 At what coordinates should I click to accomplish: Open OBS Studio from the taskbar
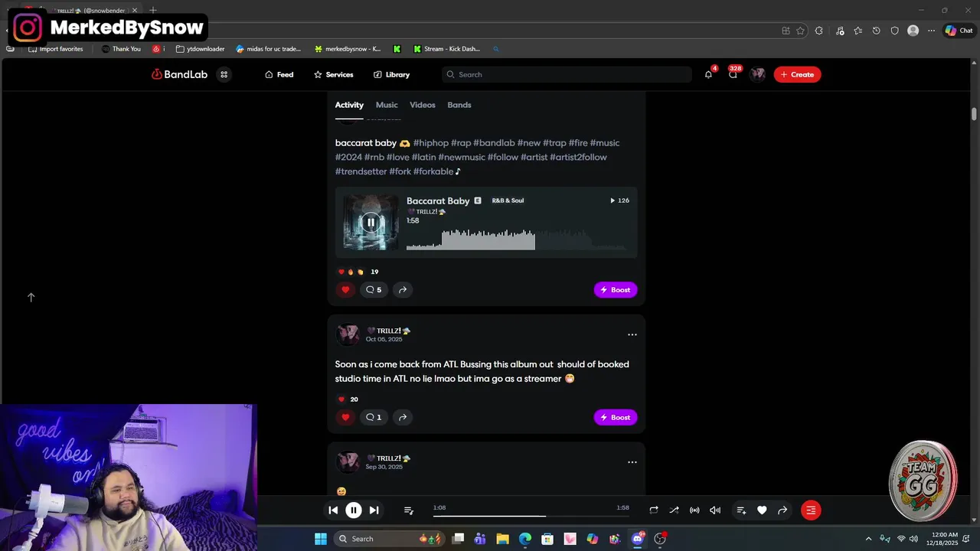(660, 539)
